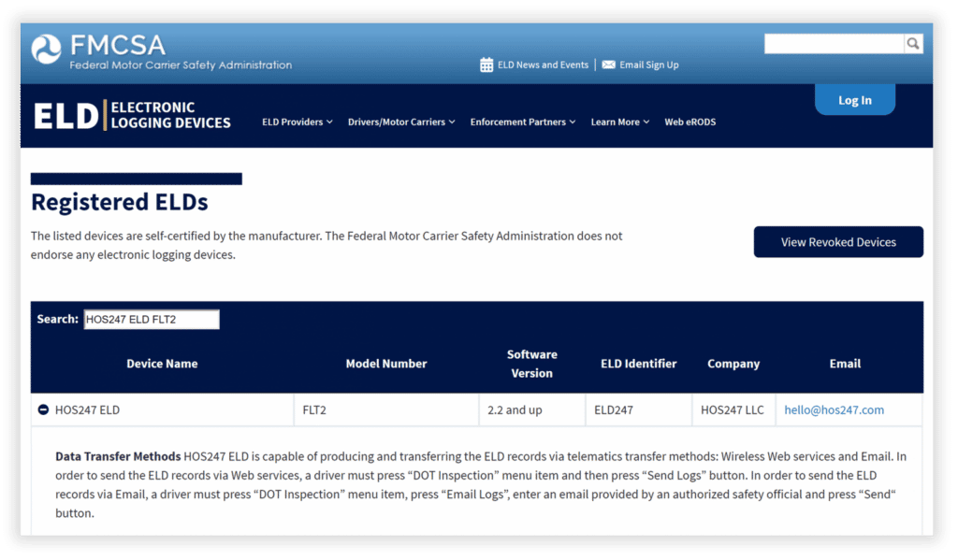Open the hello@hos247.com email link

tap(833, 409)
